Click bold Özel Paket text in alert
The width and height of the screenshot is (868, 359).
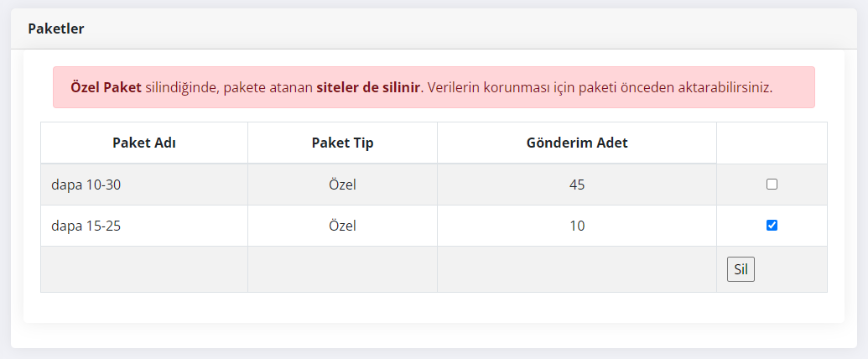(107, 87)
